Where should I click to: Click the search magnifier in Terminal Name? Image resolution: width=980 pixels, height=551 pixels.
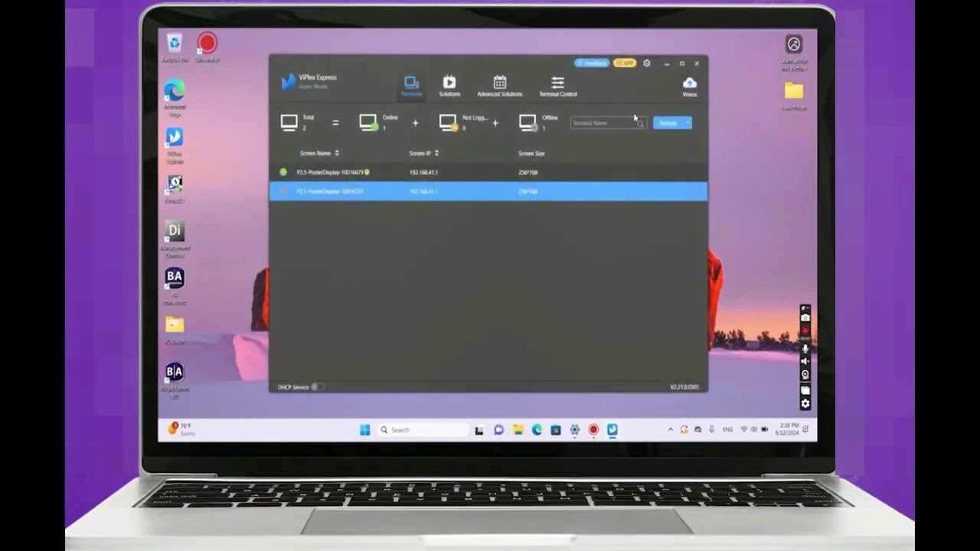pos(641,123)
